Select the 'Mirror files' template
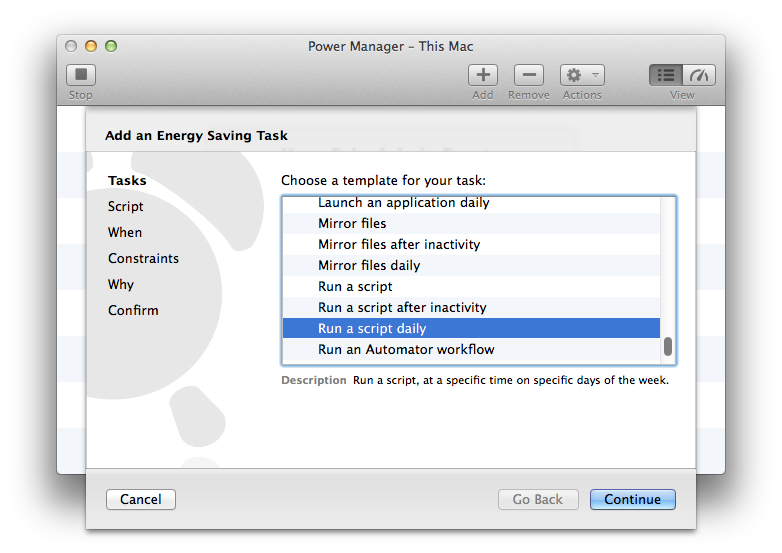Viewport: 782px width, 553px height. point(471,223)
